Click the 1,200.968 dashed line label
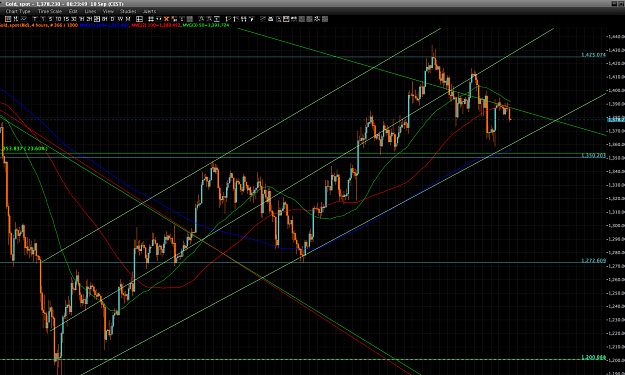This screenshot has height=375, width=625. click(x=594, y=357)
